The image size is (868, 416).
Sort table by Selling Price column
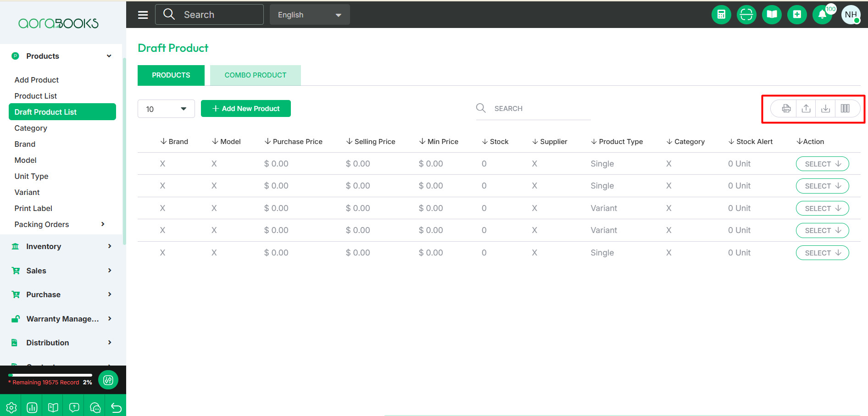(x=371, y=142)
